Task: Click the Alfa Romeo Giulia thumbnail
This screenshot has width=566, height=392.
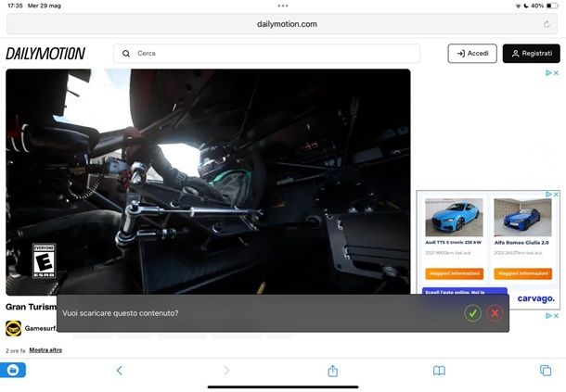Action: tap(522, 218)
